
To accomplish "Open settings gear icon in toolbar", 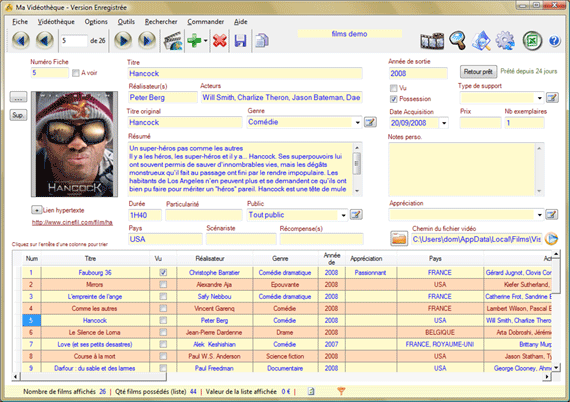I will tap(505, 40).
